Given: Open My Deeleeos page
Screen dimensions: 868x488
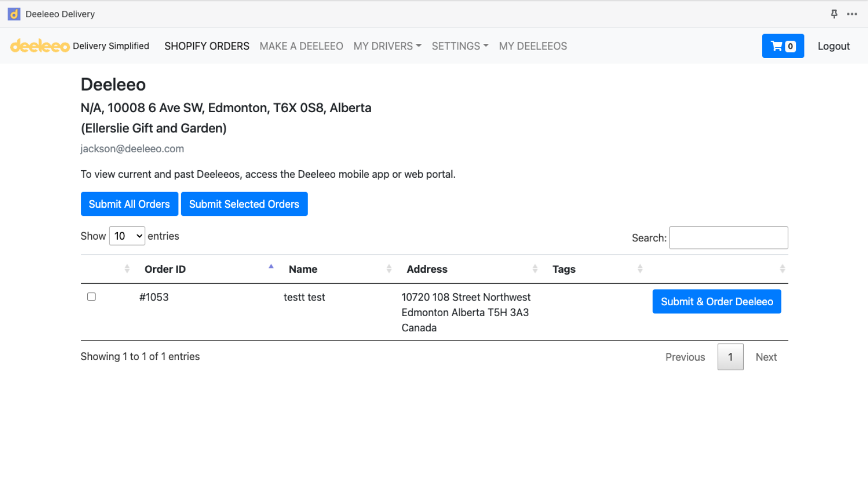Looking at the screenshot, I should 533,46.
